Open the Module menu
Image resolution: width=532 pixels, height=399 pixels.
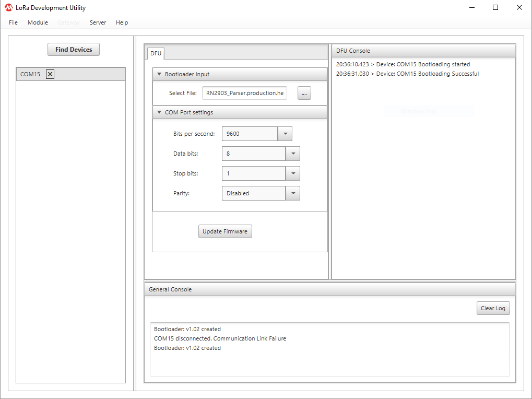[x=38, y=22]
